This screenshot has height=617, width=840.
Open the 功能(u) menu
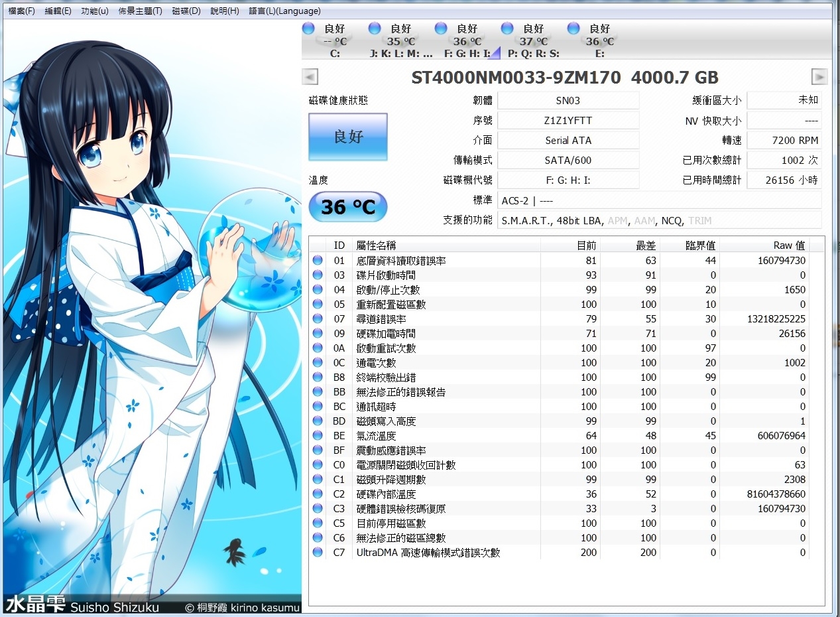(95, 11)
